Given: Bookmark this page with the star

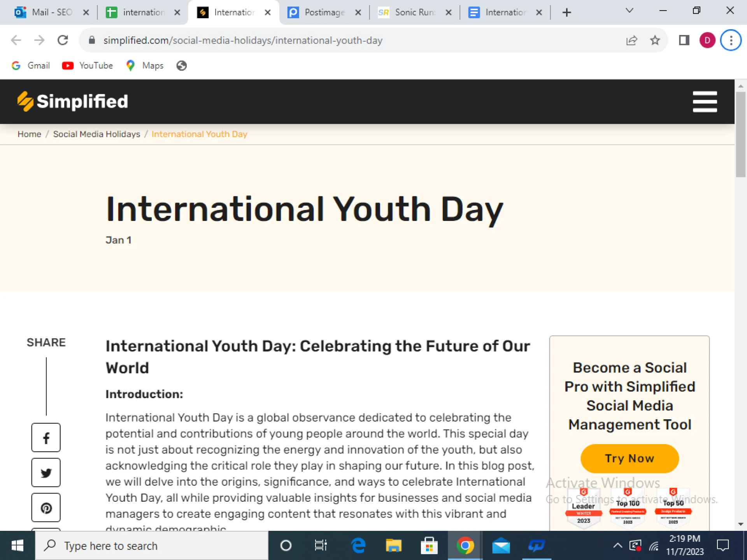Looking at the screenshot, I should [x=655, y=40].
